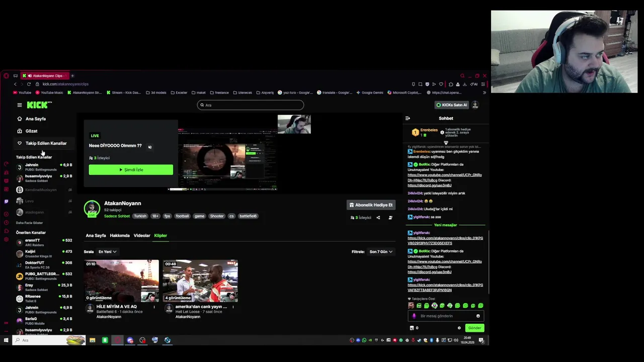Open a new browser tab
The image size is (644, 362).
72,76
